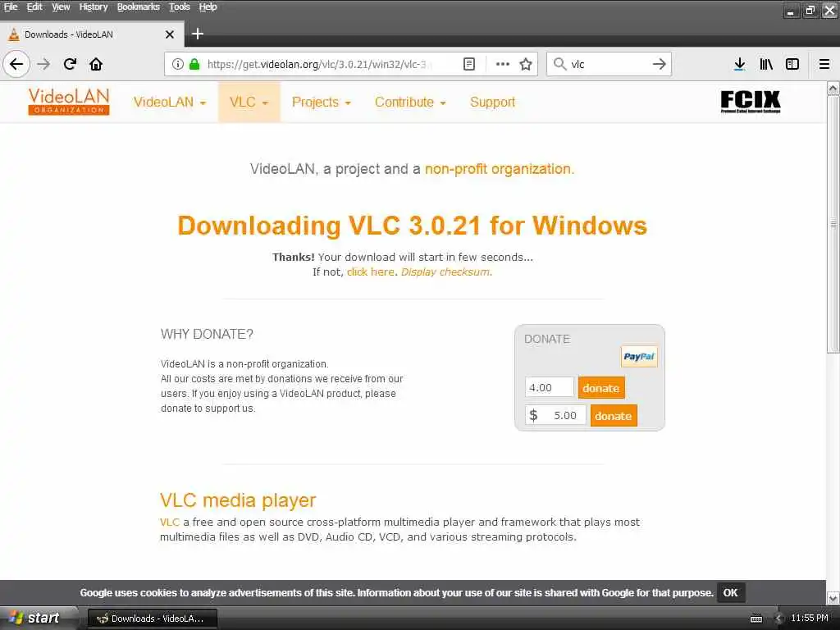The height and width of the screenshot is (630, 840).
Task: Open the downloads arrow icon
Action: coord(739,64)
